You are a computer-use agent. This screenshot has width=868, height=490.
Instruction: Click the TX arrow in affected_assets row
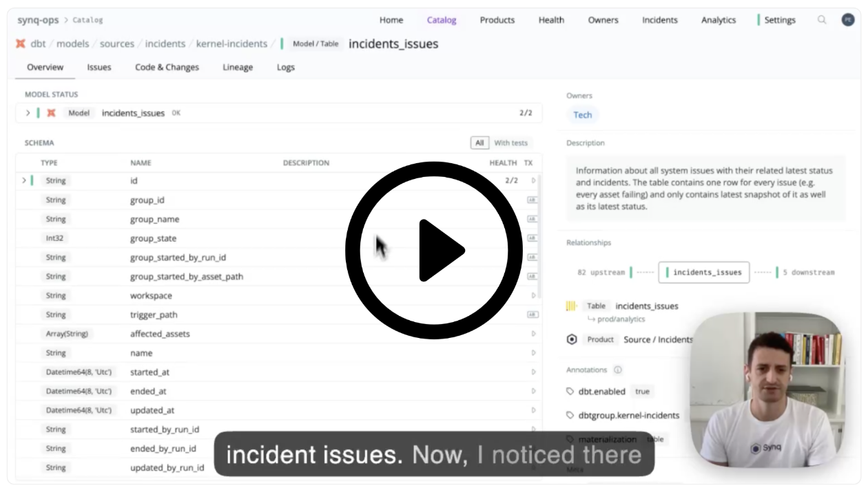tap(533, 334)
